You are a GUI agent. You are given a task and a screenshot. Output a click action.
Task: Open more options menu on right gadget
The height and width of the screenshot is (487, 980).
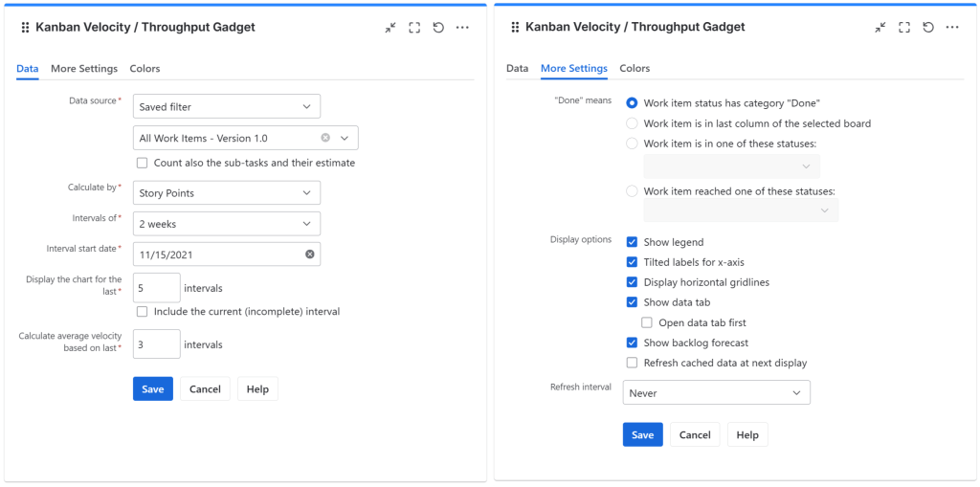952,28
